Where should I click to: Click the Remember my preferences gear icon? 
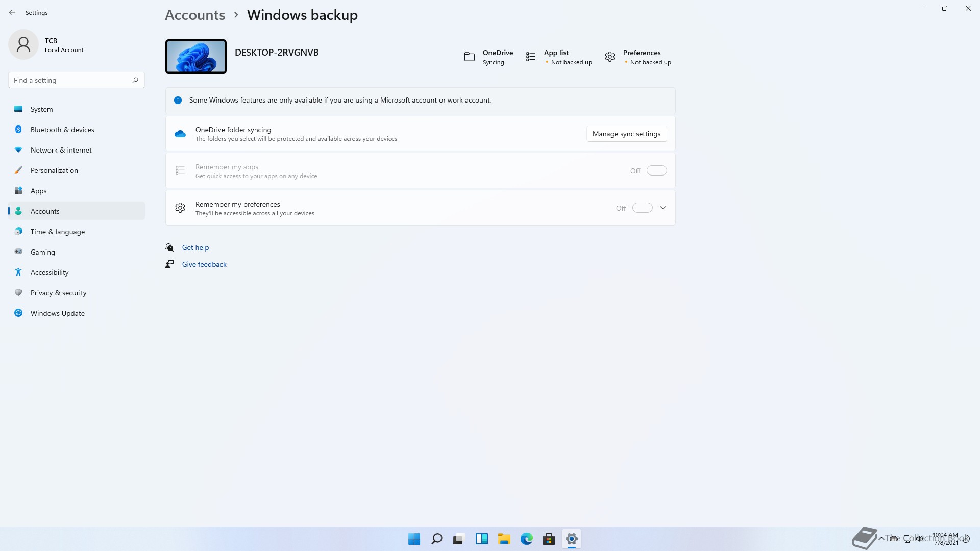180,208
